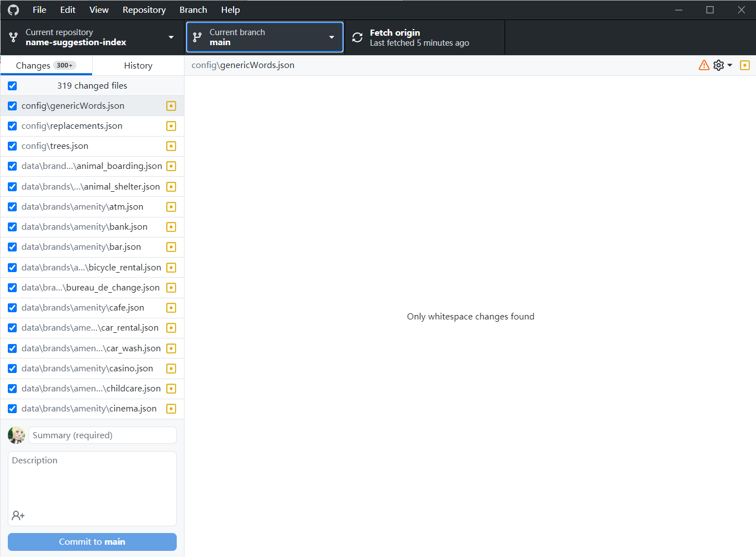Click the Summary required input field
Viewport: 756px width, 557px height.
(102, 435)
